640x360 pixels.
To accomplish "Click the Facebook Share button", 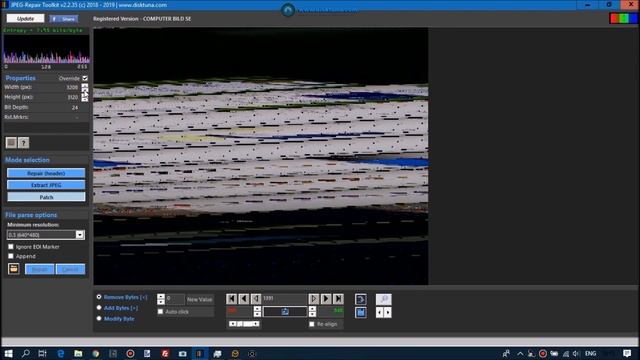I will click(x=64, y=19).
